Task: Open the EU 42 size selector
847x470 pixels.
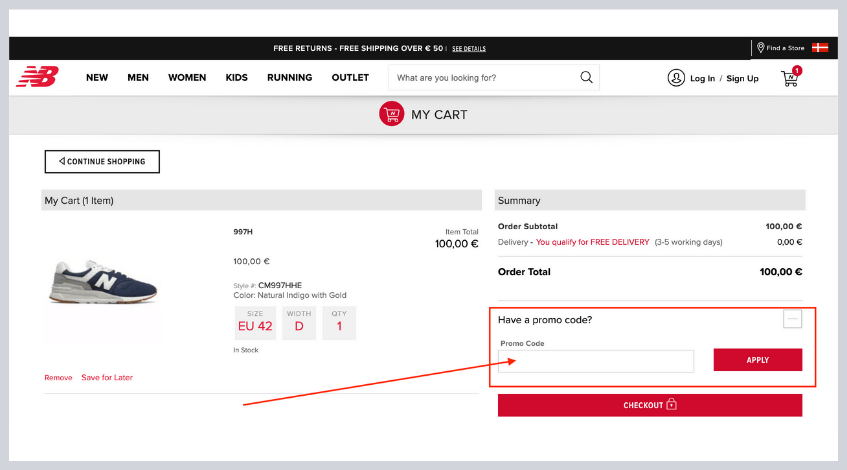Action: 254,323
